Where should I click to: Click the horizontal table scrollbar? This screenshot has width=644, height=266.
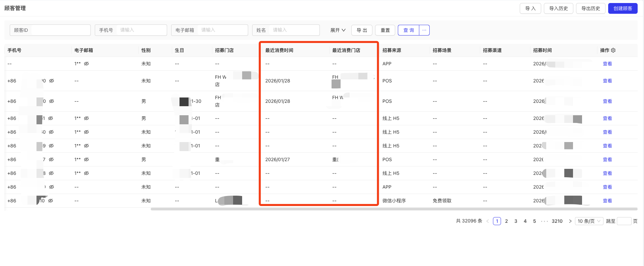393,209
